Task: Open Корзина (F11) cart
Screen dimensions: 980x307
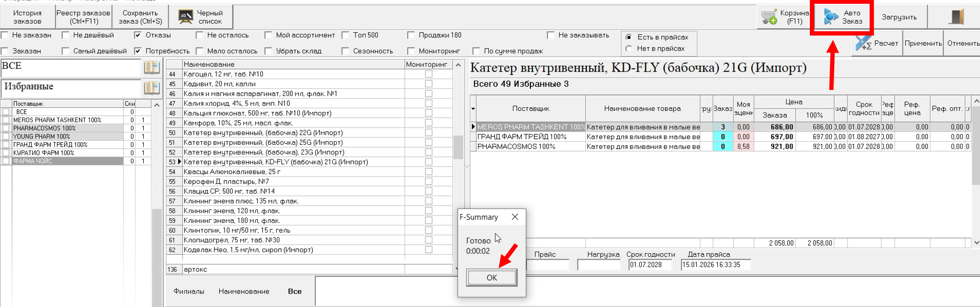Action: [785, 17]
